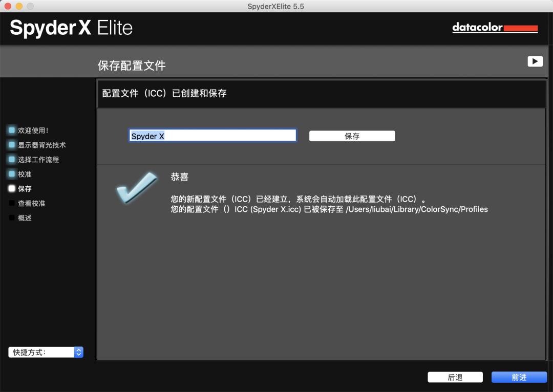Select the 选择工作流程 step indicator
The image size is (553, 392).
pos(12,159)
